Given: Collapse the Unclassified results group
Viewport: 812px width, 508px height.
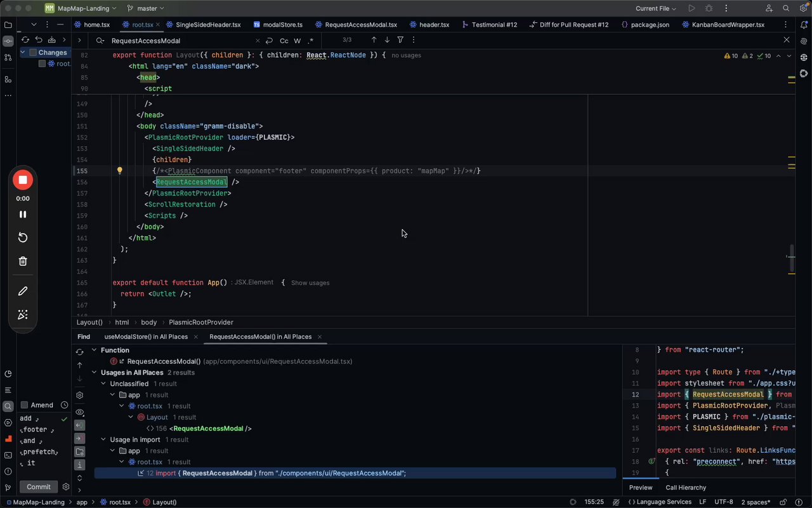Looking at the screenshot, I should click(103, 384).
